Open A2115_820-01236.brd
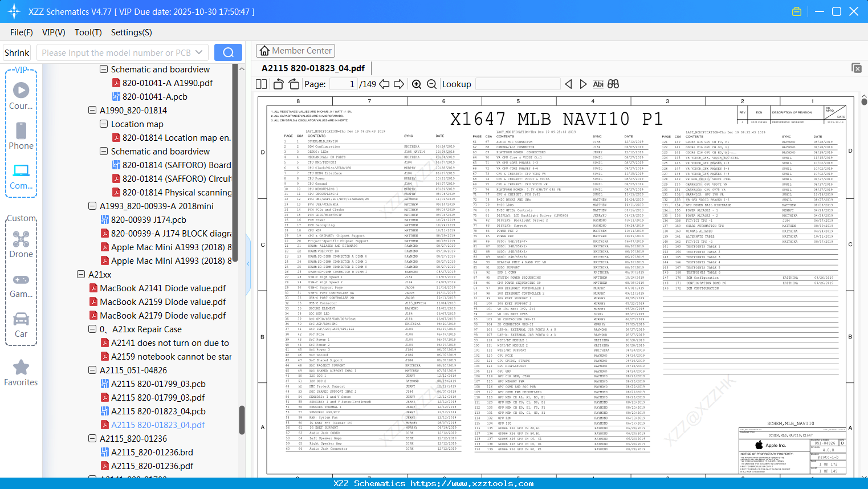Image resolution: width=868 pixels, height=489 pixels. pyautogui.click(x=146, y=452)
